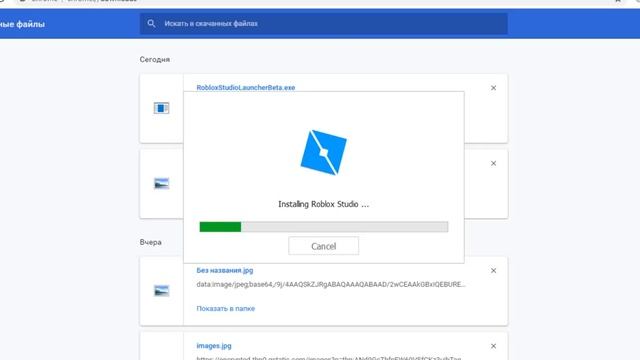Click the 'Installing Roblox Studio ...' text

pos(324,204)
